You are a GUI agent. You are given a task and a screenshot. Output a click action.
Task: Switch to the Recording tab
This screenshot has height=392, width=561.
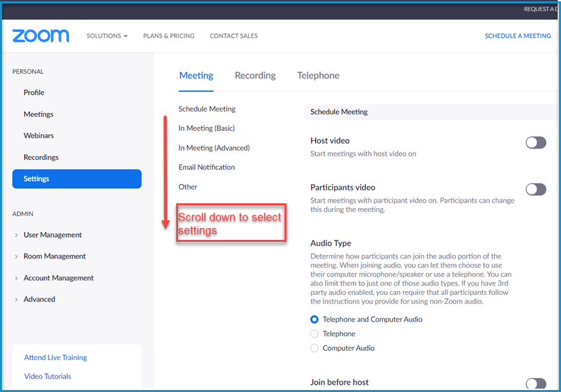click(255, 76)
